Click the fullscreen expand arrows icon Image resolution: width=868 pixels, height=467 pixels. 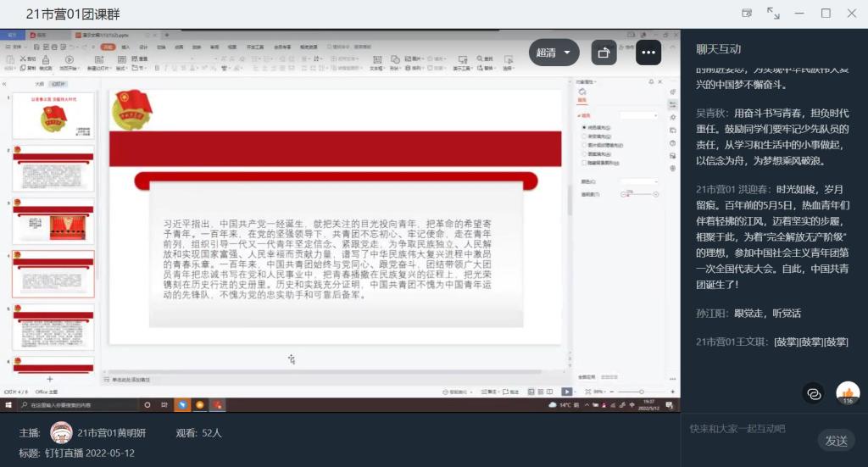(773, 14)
